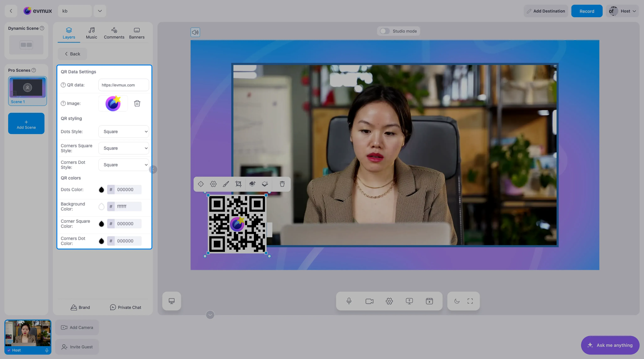Collapse the side panel with the arrow handle
644x359 pixels.
coord(153,169)
